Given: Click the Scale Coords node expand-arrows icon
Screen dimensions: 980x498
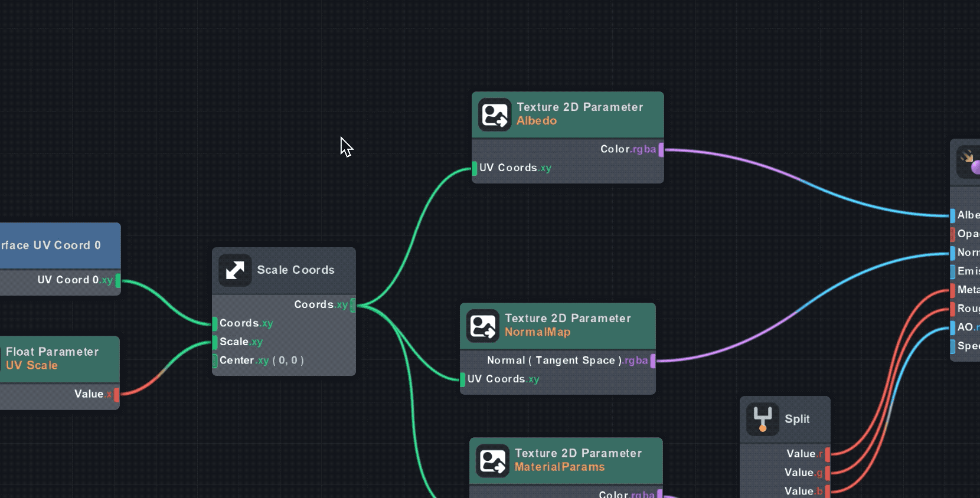Looking at the screenshot, I should pos(235,270).
